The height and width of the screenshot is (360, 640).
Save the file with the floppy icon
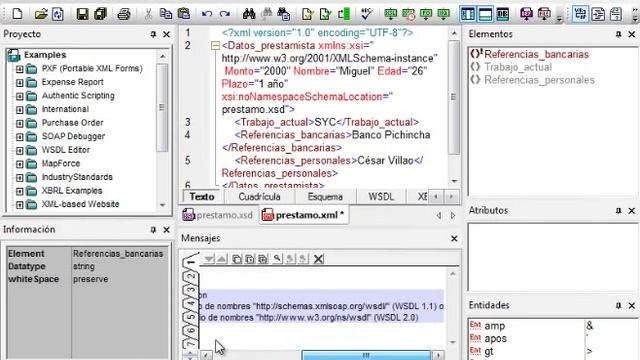82,14
